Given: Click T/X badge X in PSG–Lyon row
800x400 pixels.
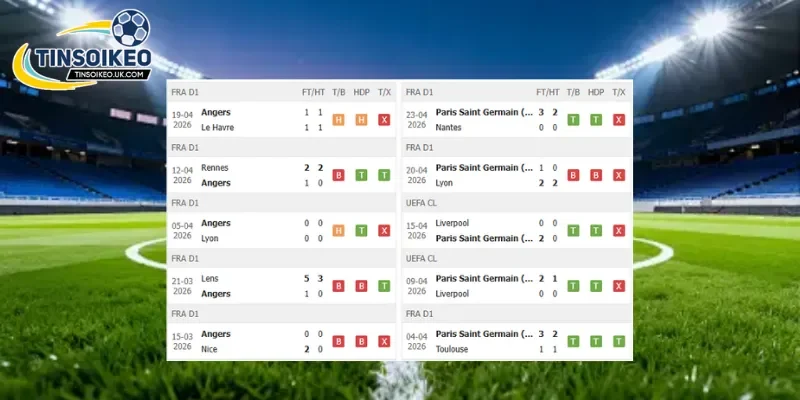Looking at the screenshot, I should 619,176.
